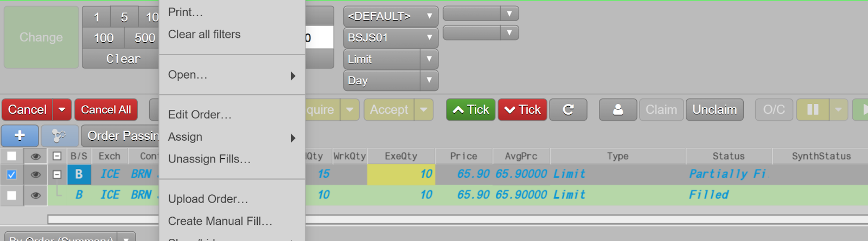This screenshot has width=868, height=241.
Task: Select Edit Order from context menu
Action: tap(200, 115)
